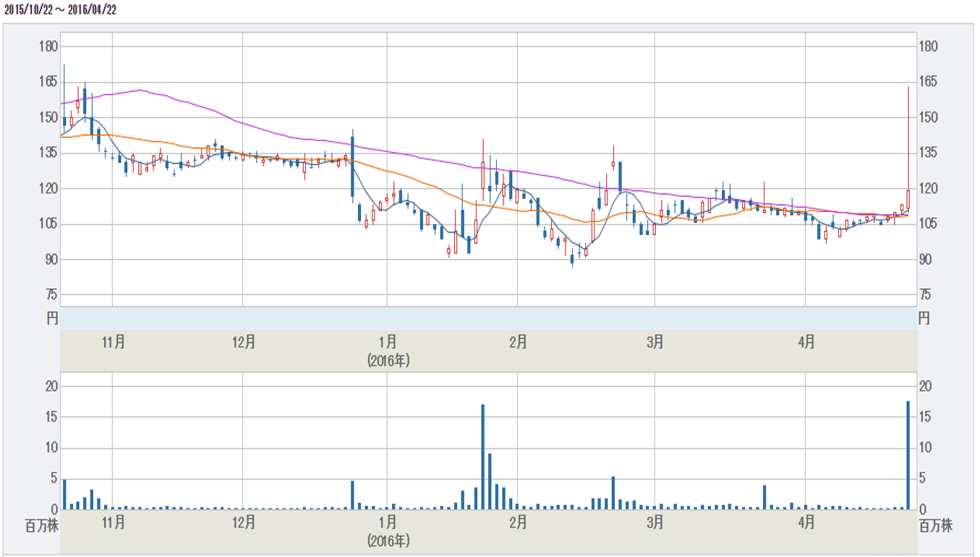Click the late-February volume bar above 5
The width and height of the screenshot is (980, 557).
[x=613, y=493]
